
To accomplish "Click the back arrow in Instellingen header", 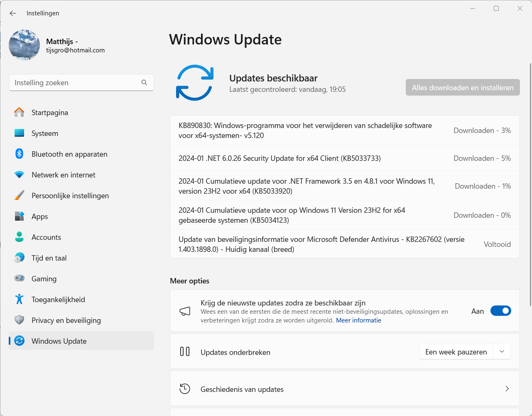I will point(13,13).
